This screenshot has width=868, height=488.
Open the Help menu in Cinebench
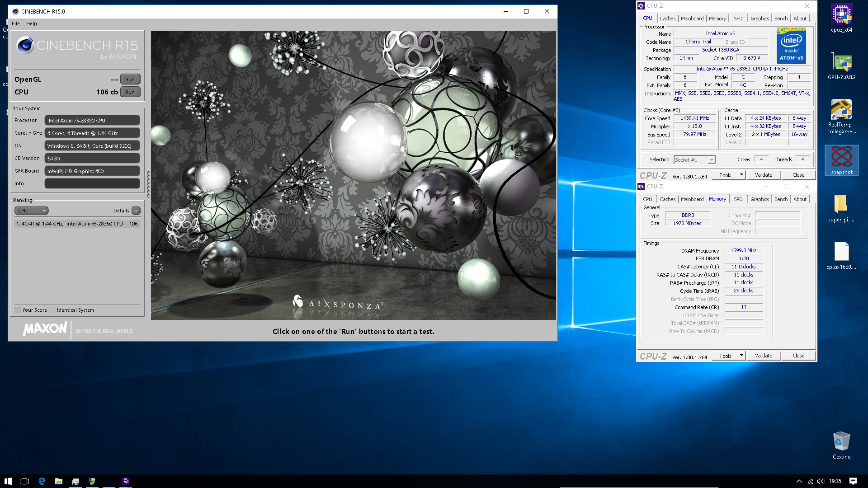pyautogui.click(x=32, y=23)
